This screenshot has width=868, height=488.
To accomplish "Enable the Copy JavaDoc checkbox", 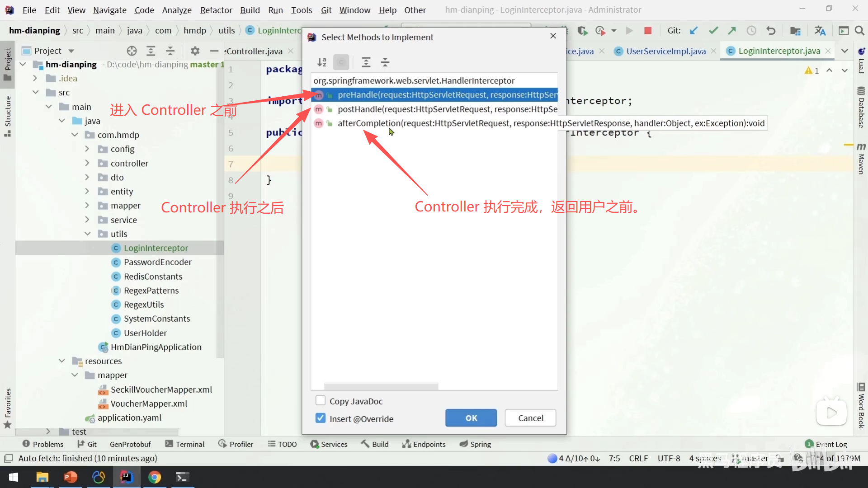I will pyautogui.click(x=321, y=401).
